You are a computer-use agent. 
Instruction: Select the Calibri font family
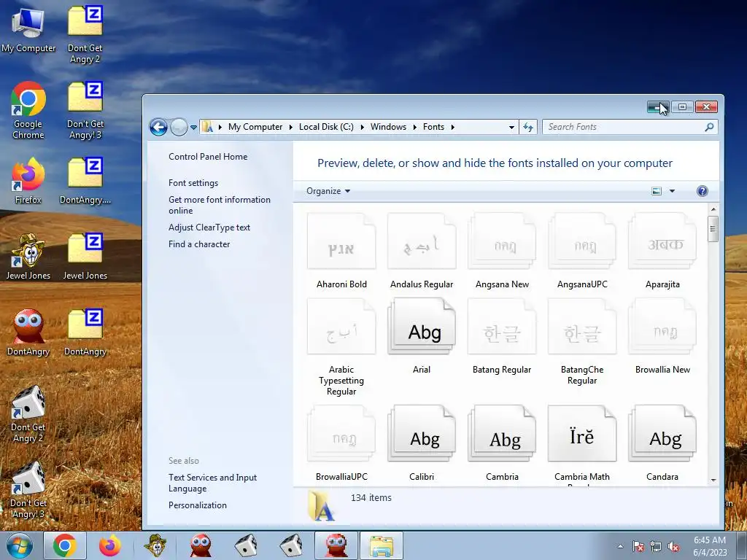tap(422, 433)
